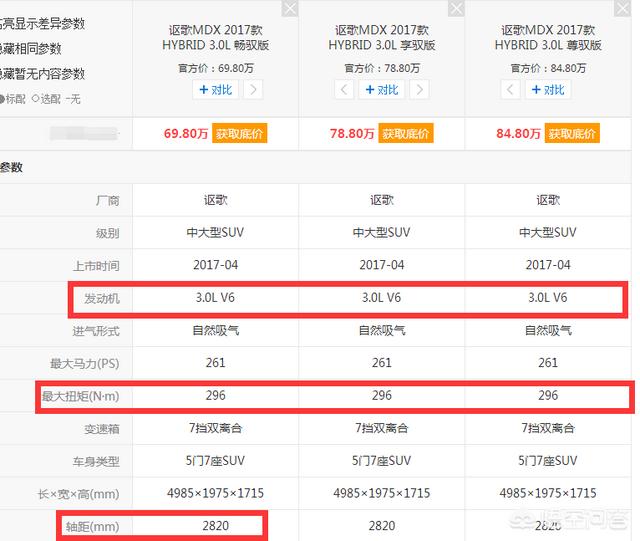This screenshot has height=541, width=640.
Task: Click the 官方价：84.80万 text
Action: click(x=548, y=68)
